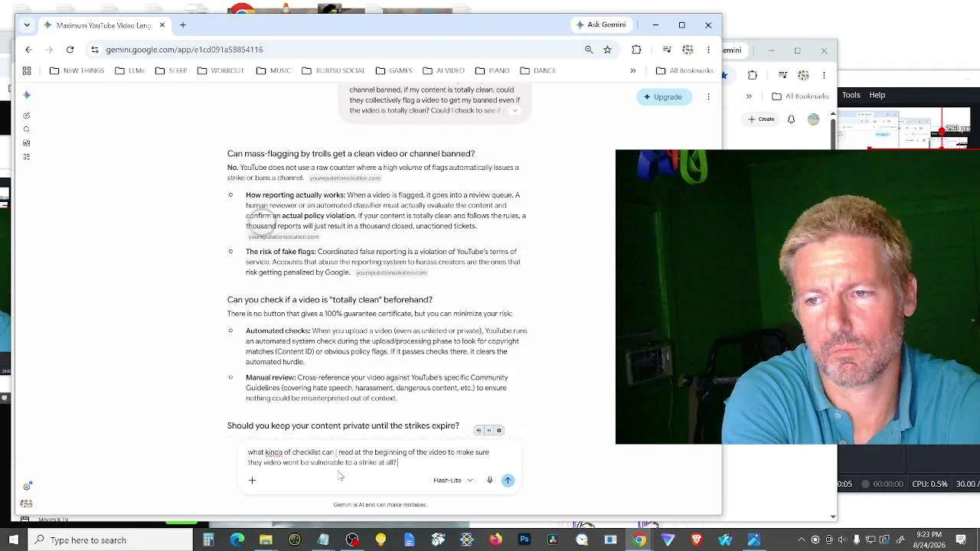The width and height of the screenshot is (980, 551).
Task: Click the Windows Start button
Action: (x=14, y=540)
